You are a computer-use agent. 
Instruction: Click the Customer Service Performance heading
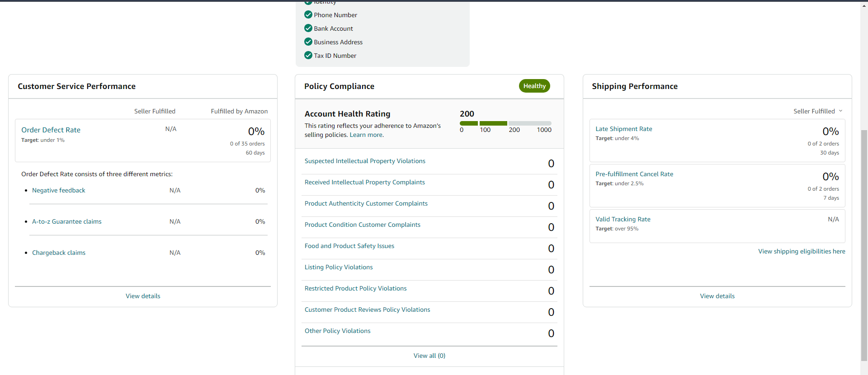tap(77, 86)
